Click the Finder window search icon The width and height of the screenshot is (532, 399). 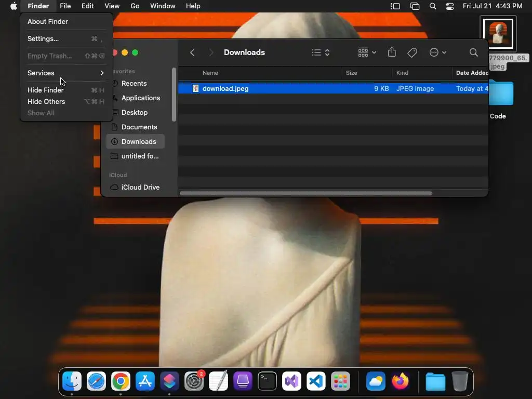coord(474,52)
